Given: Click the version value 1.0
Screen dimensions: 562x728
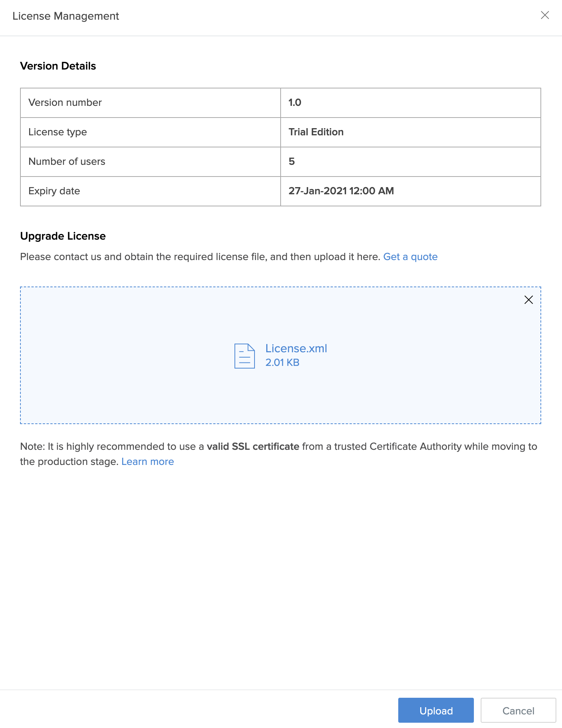Looking at the screenshot, I should point(295,102).
